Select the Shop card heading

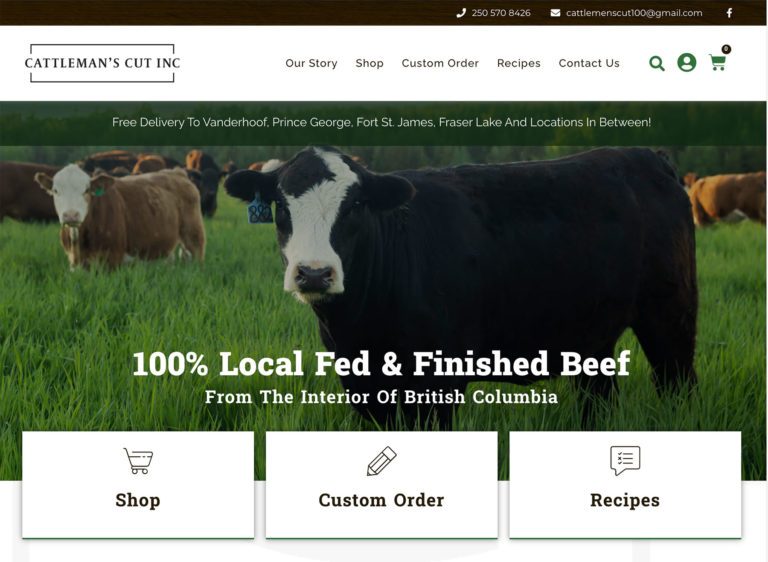tap(138, 500)
